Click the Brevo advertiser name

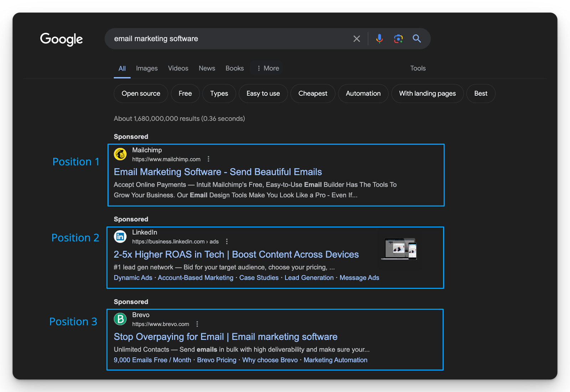coord(141,315)
